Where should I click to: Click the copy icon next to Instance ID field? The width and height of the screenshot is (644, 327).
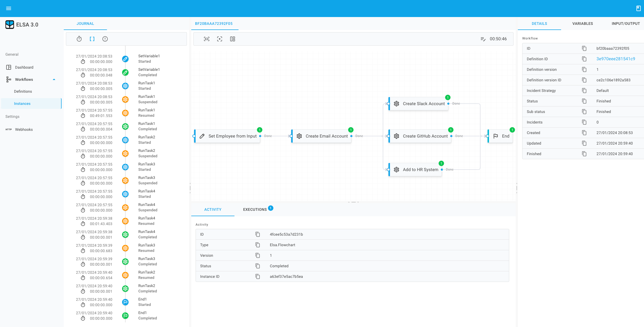(x=257, y=276)
